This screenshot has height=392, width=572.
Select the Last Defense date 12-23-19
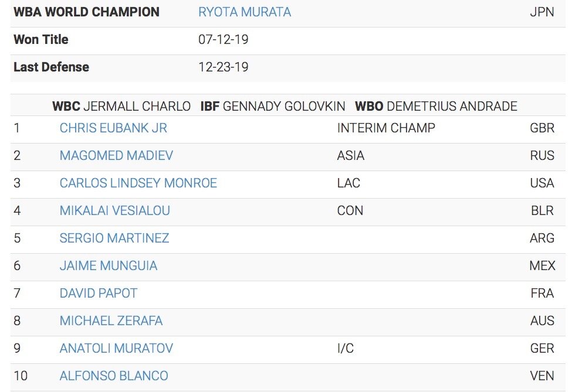pos(224,67)
